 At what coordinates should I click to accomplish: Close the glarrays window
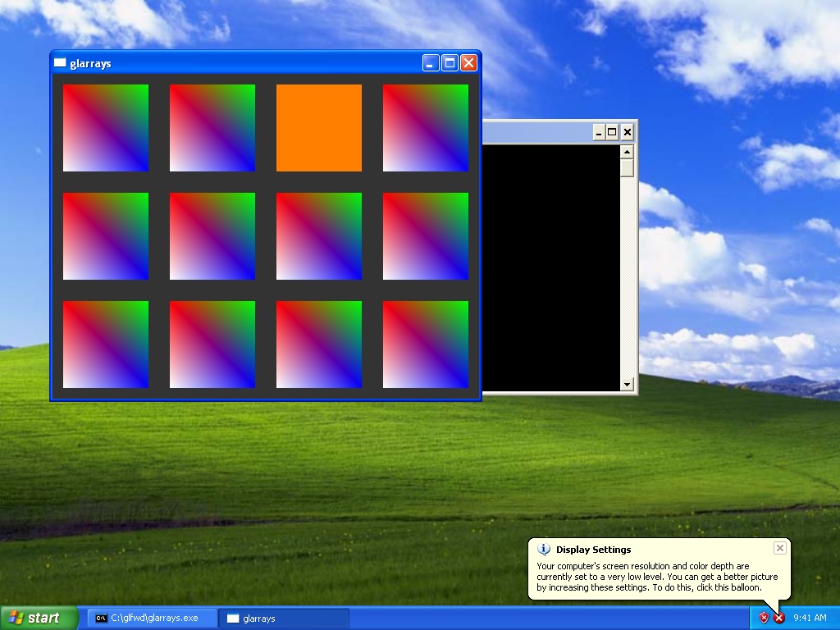468,63
